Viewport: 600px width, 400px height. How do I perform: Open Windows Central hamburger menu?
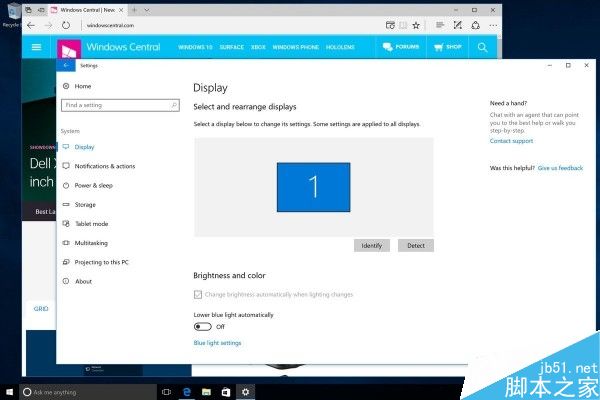coord(36,47)
